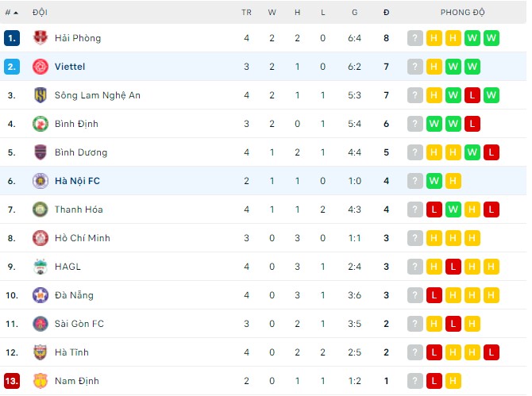This screenshot has width=532, height=396.
Task: Click the Nam Định team crest
Action: pos(40,381)
